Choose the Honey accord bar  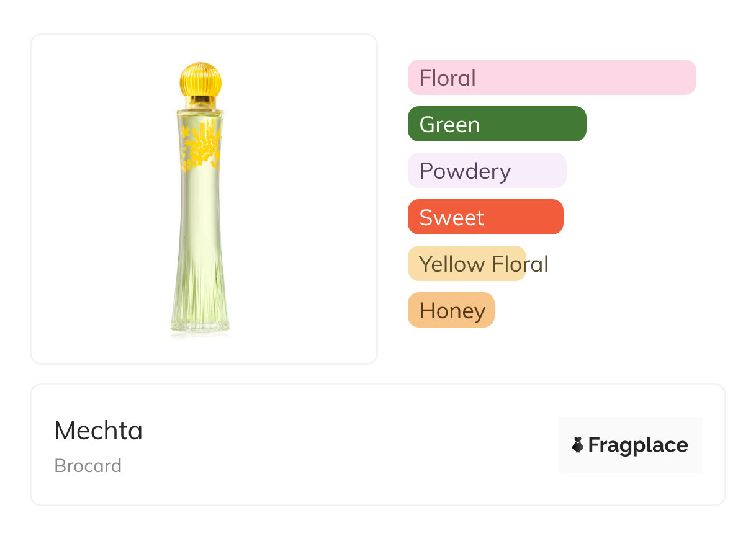click(x=451, y=310)
